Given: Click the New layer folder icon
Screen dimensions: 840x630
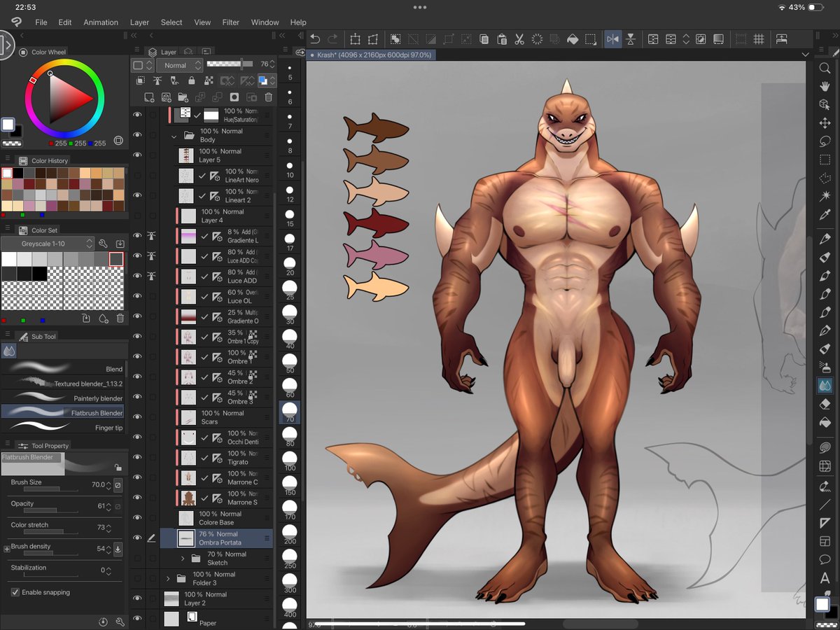Looking at the screenshot, I should tap(183, 97).
